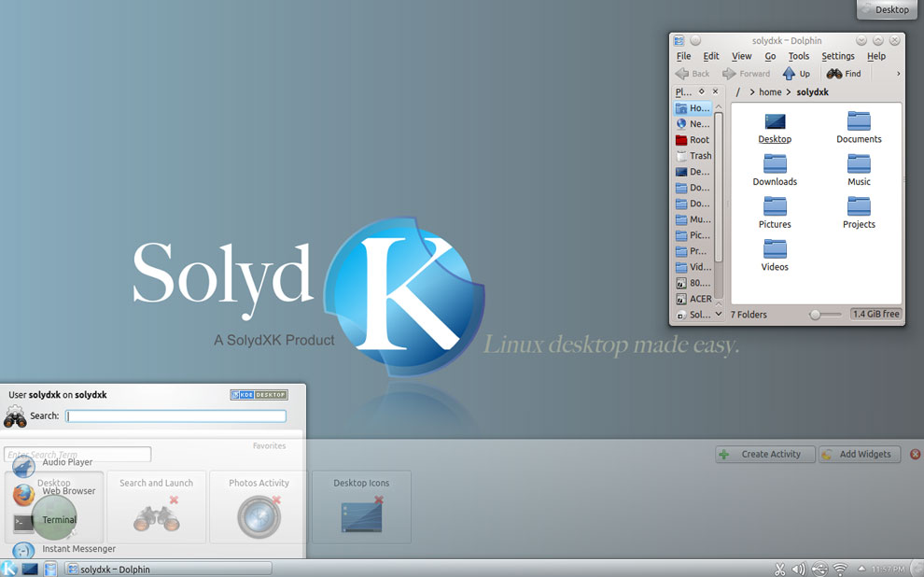Remove the Search and Launch activity via red X
The height and width of the screenshot is (577, 924).
[x=174, y=500]
